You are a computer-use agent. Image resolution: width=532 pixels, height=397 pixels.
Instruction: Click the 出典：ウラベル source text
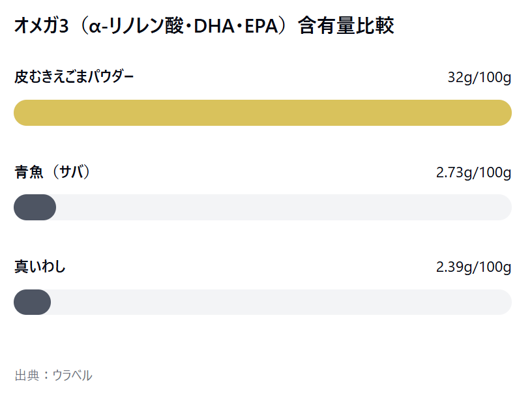point(53,375)
